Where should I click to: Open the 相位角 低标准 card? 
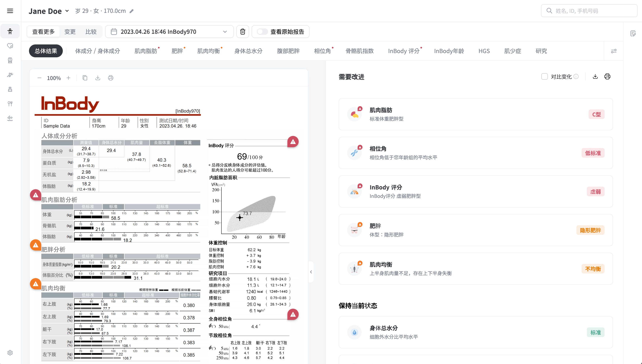[x=476, y=153]
